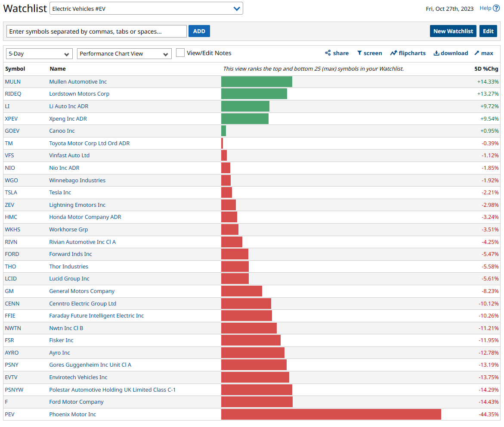Open the VFS symbol link
The image size is (504, 427).
click(9, 156)
